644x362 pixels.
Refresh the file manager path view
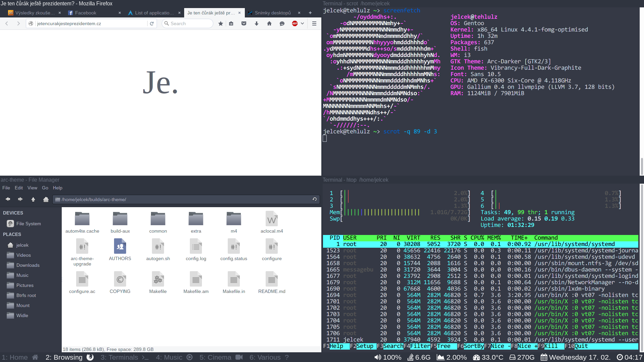tap(315, 199)
